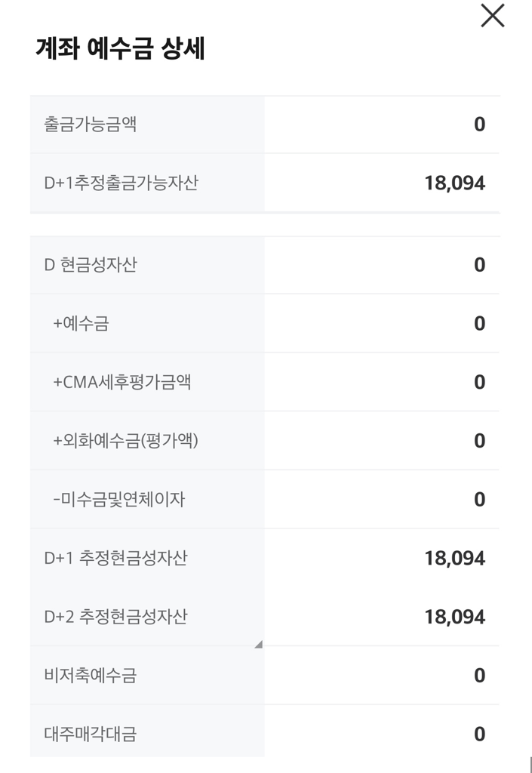
Task: Click the 18,094 value for D+2 추정현금성자산
Action: pos(454,617)
